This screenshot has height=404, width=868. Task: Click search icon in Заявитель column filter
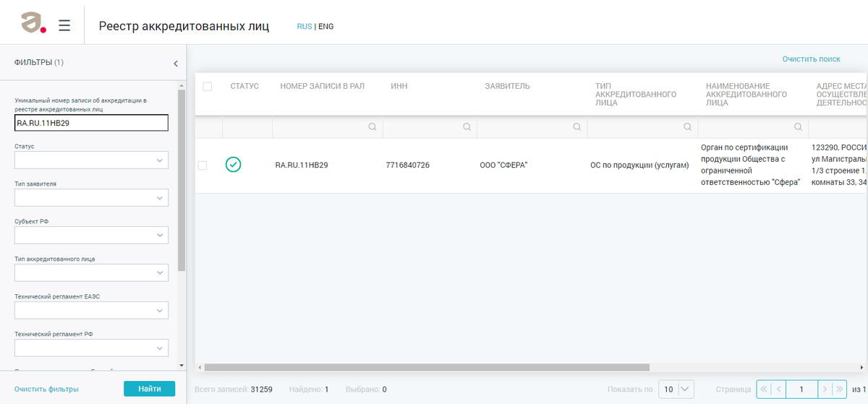point(577,126)
